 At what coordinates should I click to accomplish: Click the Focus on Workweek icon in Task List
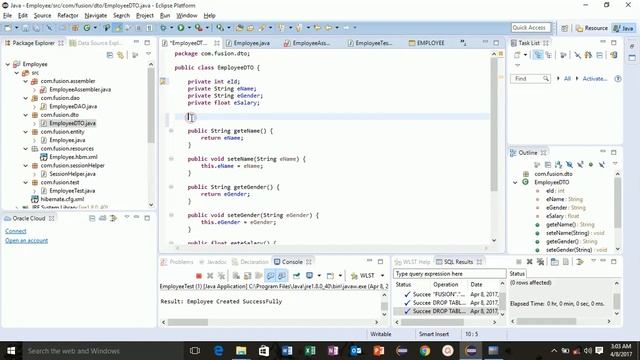pos(563,55)
